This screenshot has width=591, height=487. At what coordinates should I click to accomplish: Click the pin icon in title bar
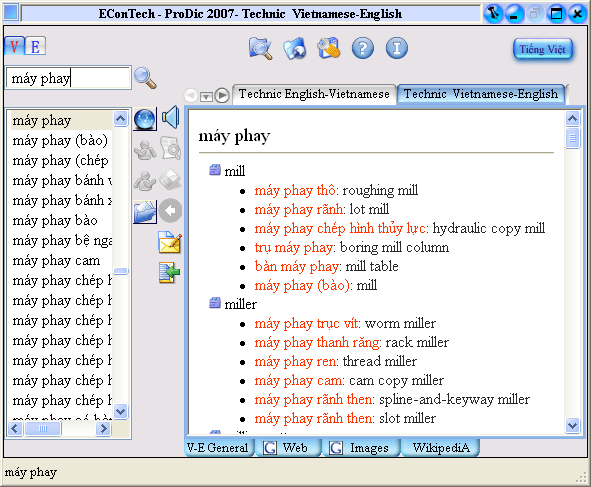pos(493,14)
